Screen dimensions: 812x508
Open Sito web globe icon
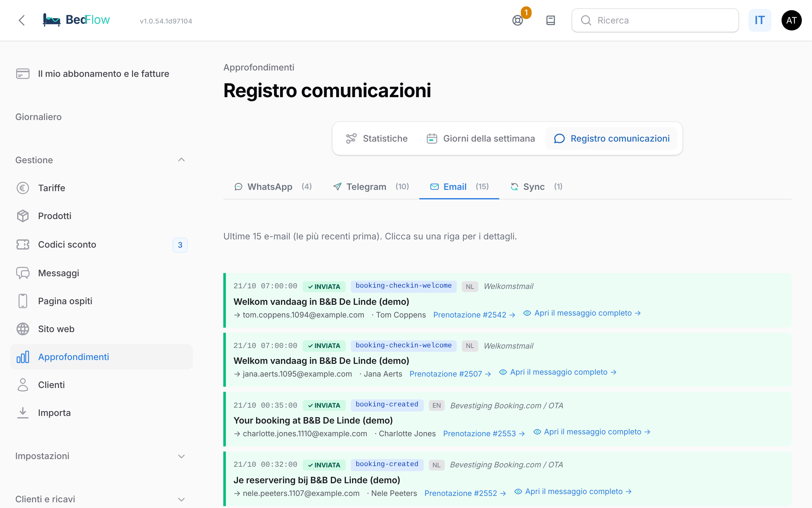tap(101, 329)
